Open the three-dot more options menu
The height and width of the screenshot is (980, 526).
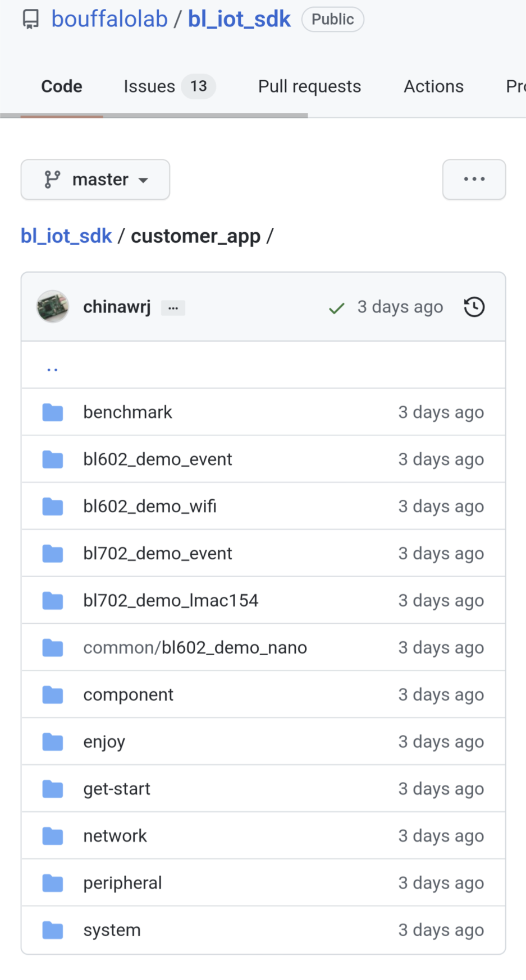click(x=474, y=180)
